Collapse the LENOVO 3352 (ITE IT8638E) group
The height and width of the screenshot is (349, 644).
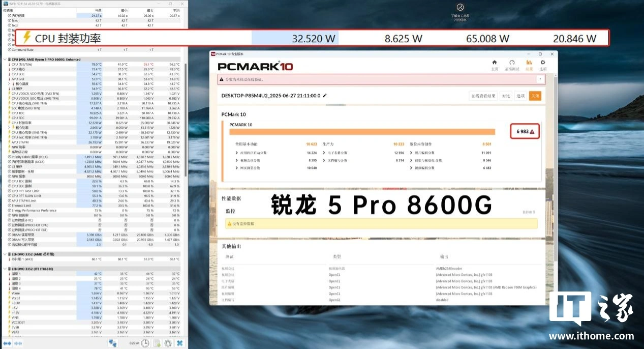tap(5, 269)
